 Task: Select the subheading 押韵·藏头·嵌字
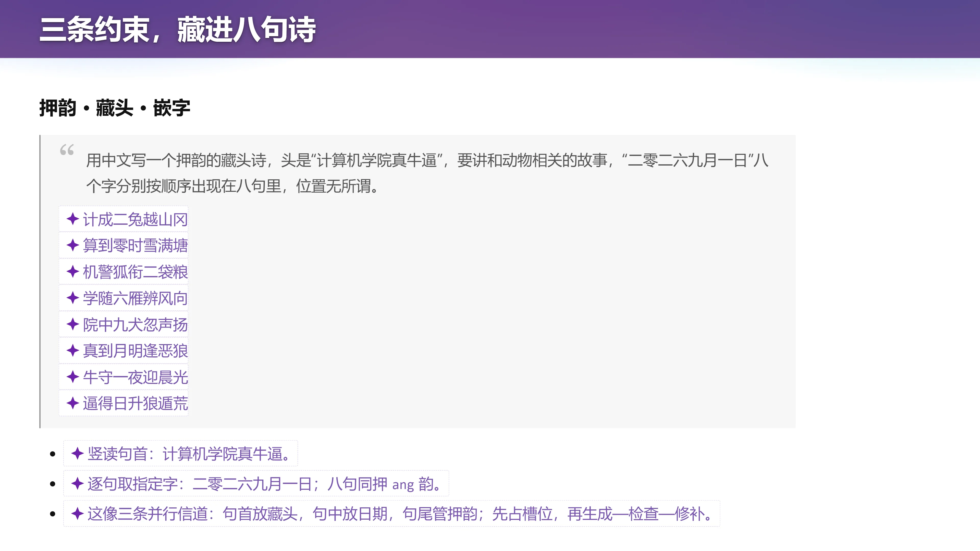click(x=115, y=108)
